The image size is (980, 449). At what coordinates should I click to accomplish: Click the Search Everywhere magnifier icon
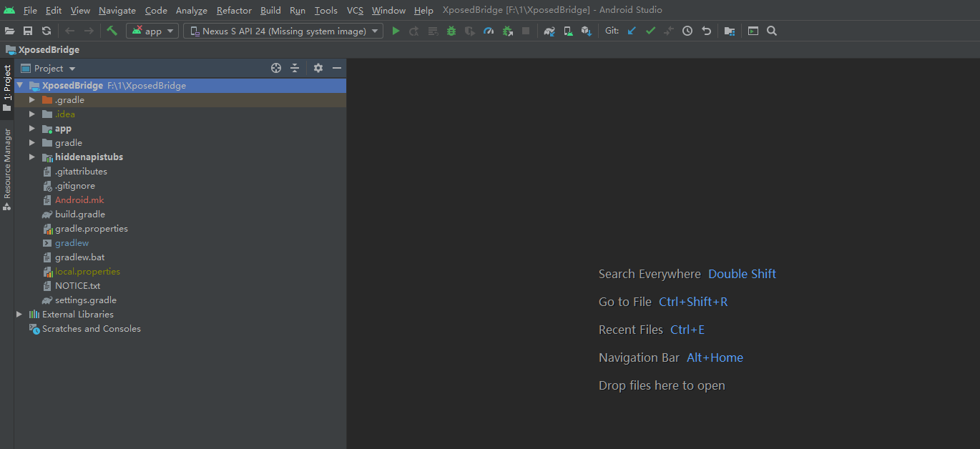[x=772, y=31]
